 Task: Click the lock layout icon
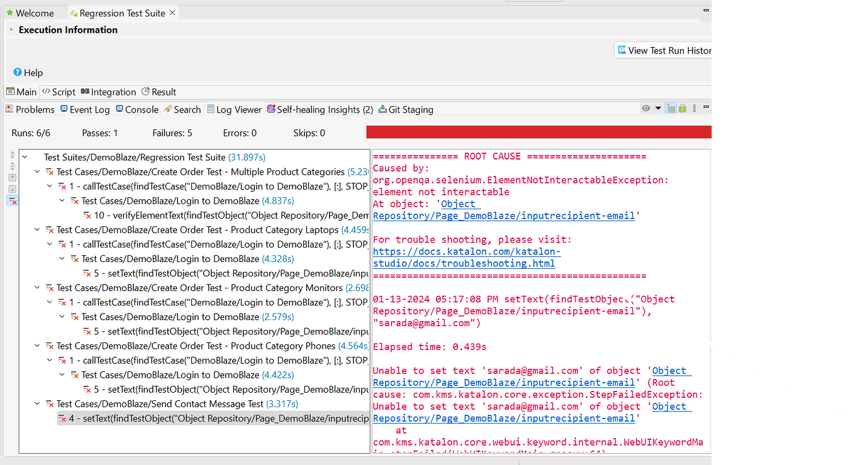[682, 109]
